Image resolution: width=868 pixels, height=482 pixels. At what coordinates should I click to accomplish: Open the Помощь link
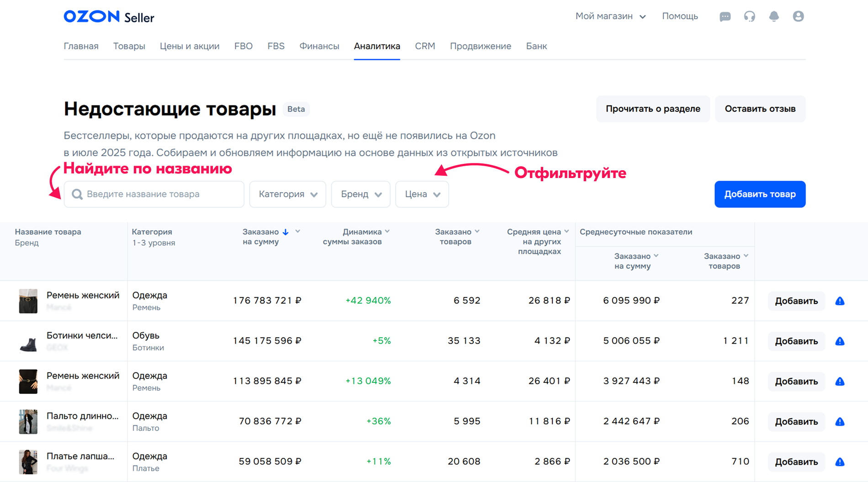680,16
